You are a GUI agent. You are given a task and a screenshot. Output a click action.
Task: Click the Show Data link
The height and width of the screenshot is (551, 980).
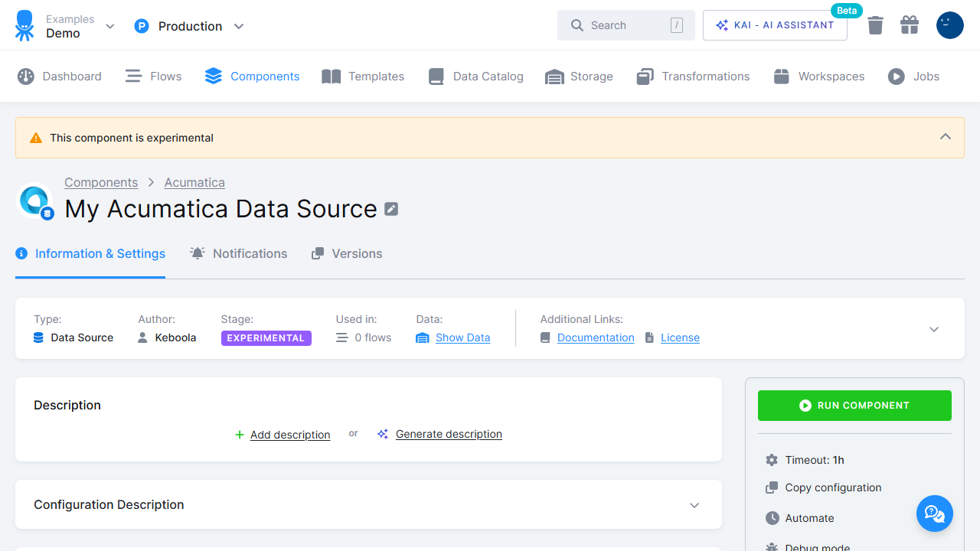coord(462,337)
